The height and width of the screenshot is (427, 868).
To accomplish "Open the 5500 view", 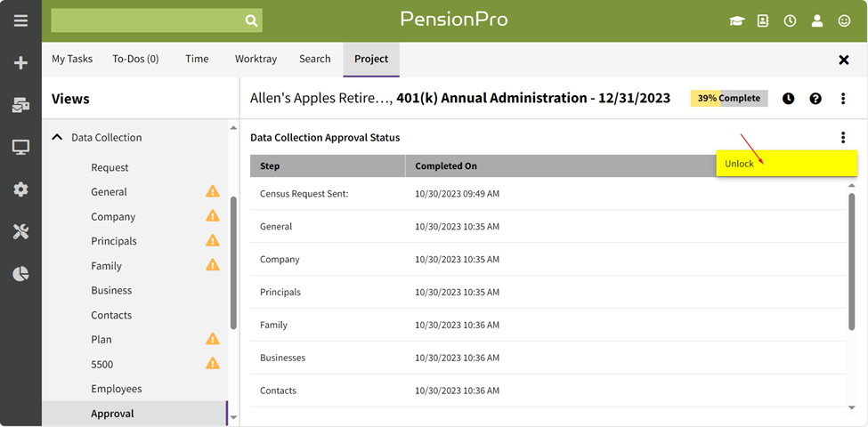I will pos(101,365).
